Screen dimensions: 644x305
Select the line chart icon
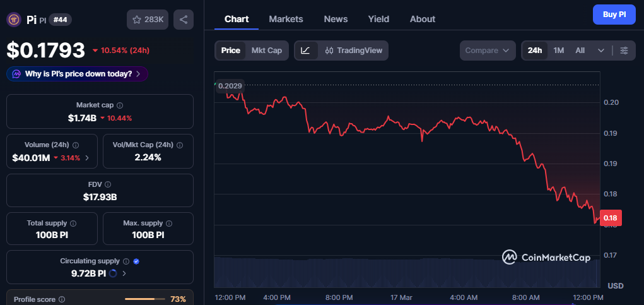(305, 51)
